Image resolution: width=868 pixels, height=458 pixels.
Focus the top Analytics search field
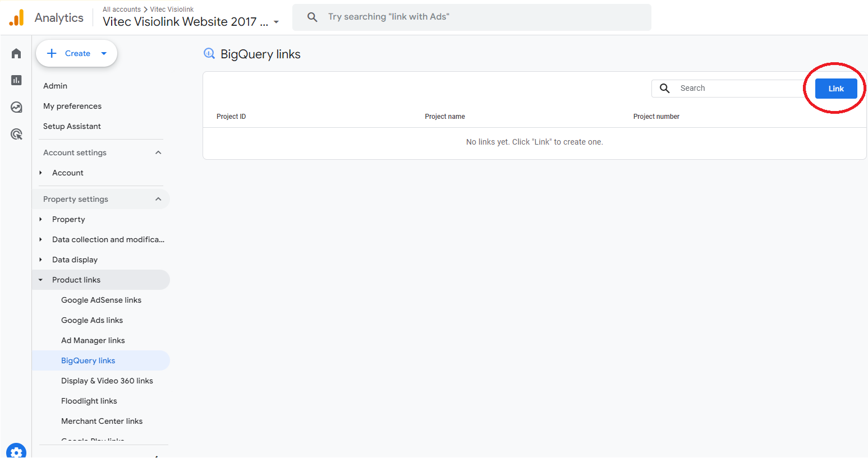tap(471, 17)
